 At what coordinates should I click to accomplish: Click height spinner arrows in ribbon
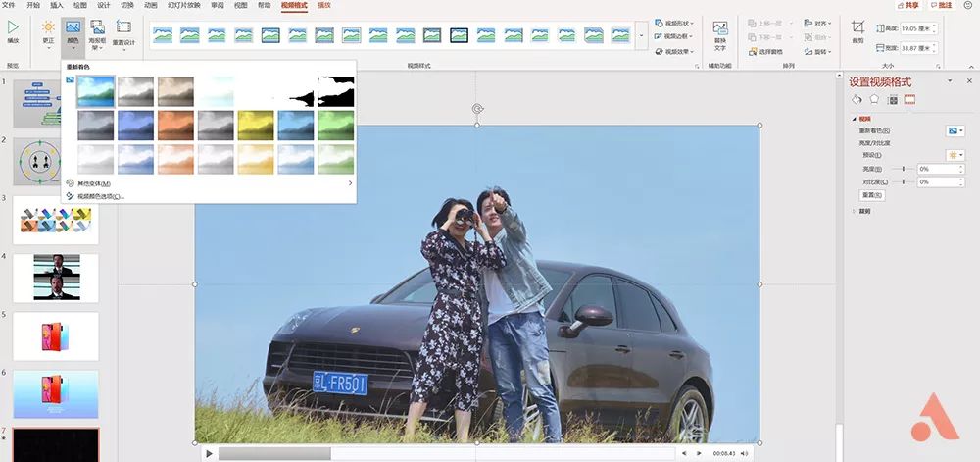pyautogui.click(x=934, y=28)
